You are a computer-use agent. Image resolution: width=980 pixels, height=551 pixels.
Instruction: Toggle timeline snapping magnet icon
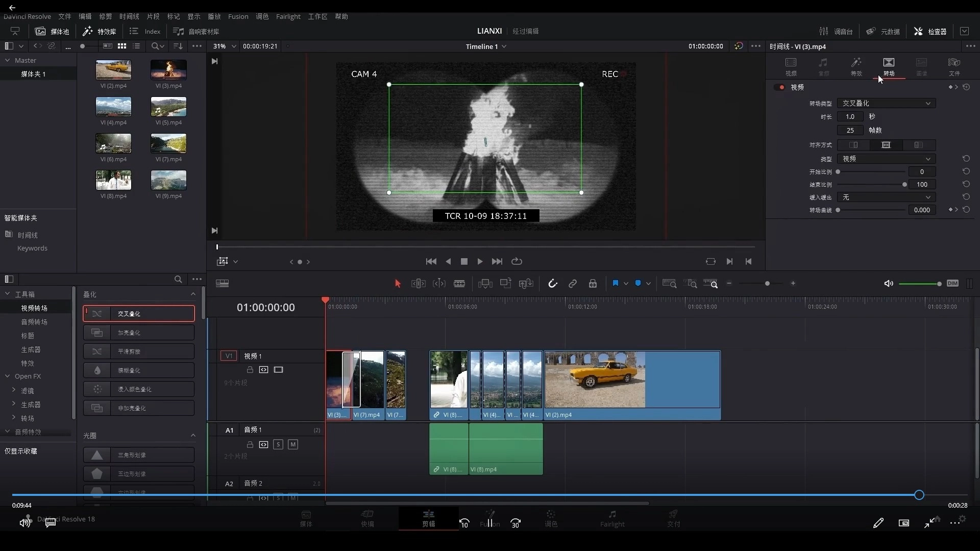(x=553, y=284)
